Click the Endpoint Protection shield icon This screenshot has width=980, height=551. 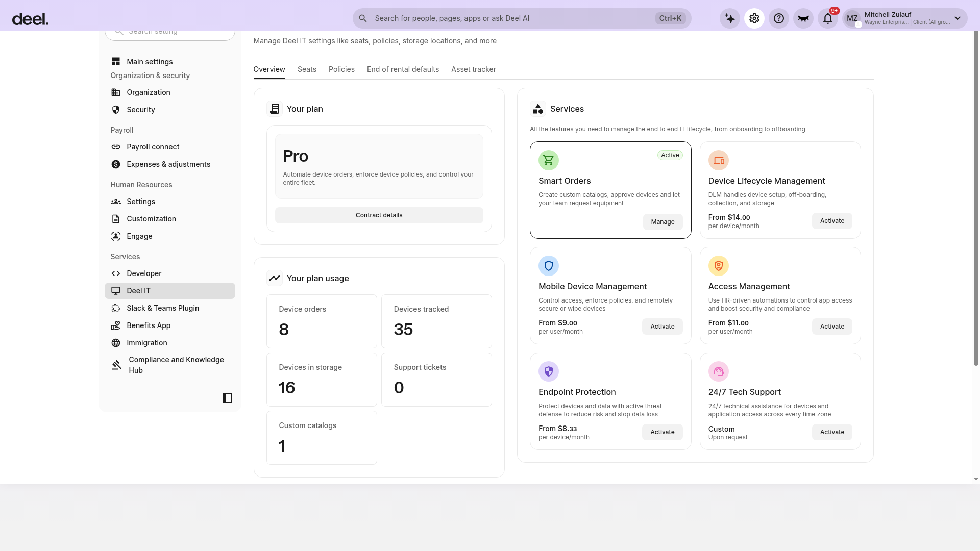pyautogui.click(x=549, y=371)
